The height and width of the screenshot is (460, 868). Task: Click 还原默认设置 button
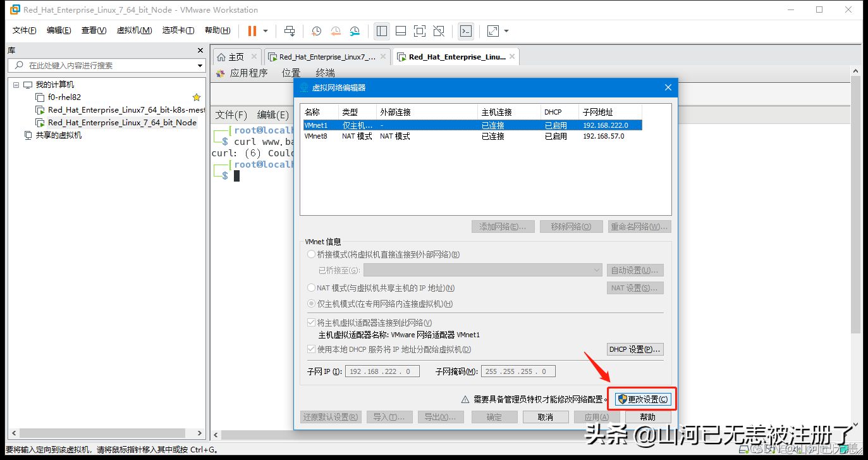(331, 417)
